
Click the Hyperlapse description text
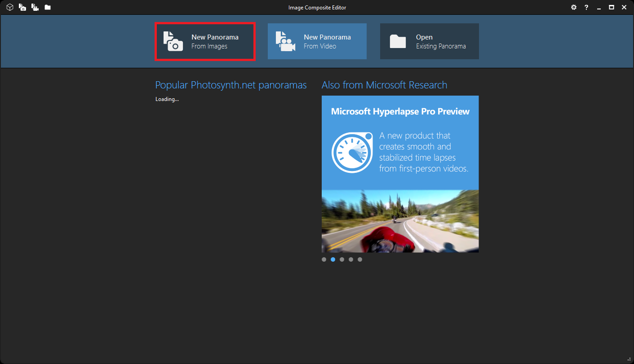click(x=424, y=152)
